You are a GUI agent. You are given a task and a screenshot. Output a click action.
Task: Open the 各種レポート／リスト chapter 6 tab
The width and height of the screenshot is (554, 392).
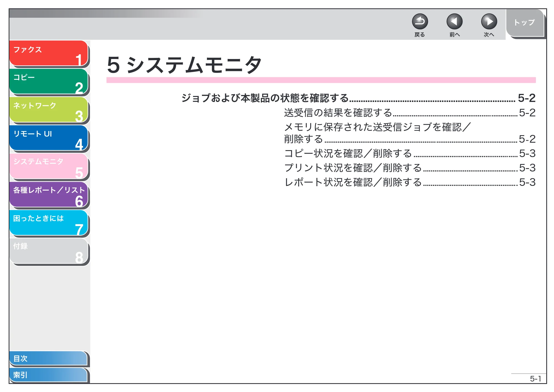(x=48, y=194)
